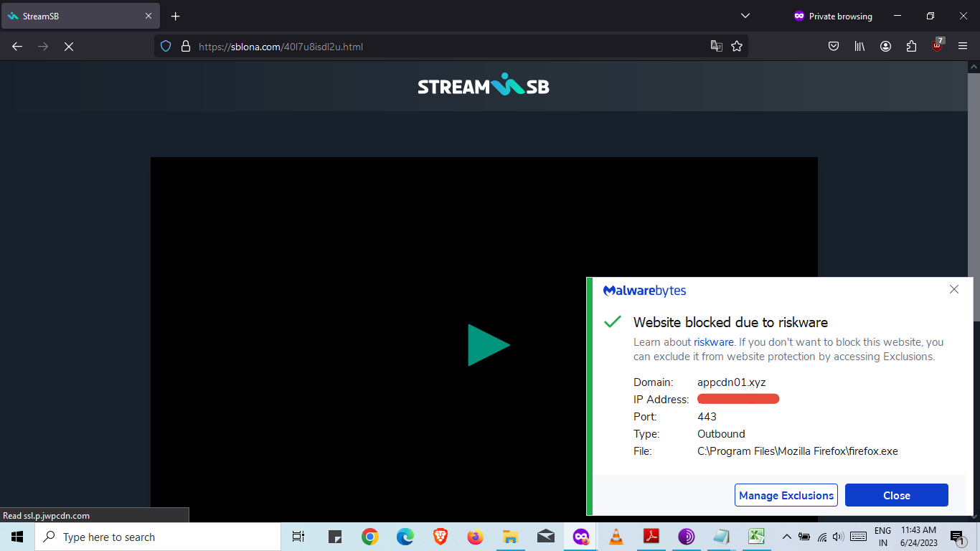The image size is (980, 551).
Task: Open the Windows Start menu
Action: 17,537
